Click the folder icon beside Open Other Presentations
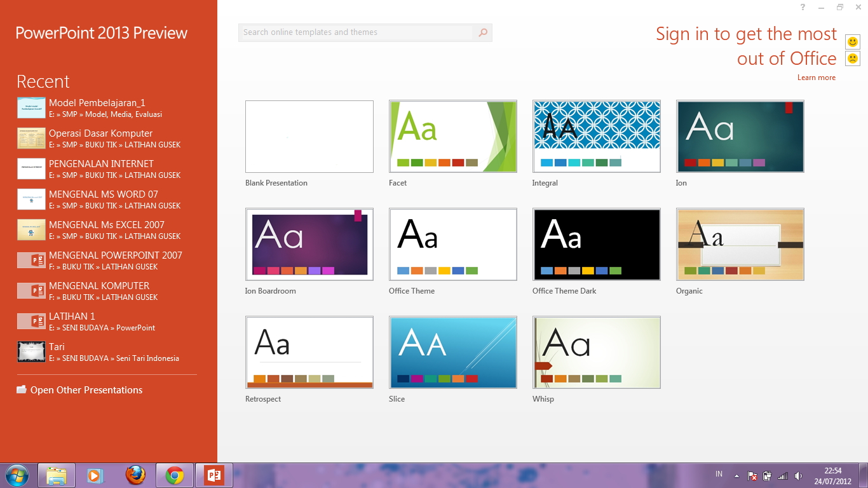This screenshot has height=488, width=868. coord(22,390)
